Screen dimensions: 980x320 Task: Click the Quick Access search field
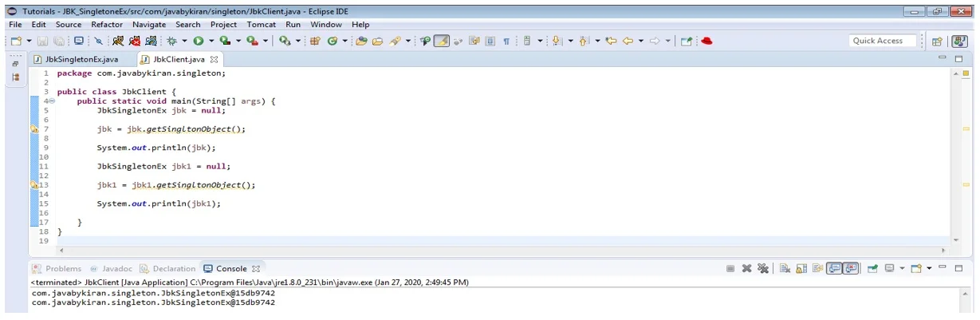click(882, 41)
